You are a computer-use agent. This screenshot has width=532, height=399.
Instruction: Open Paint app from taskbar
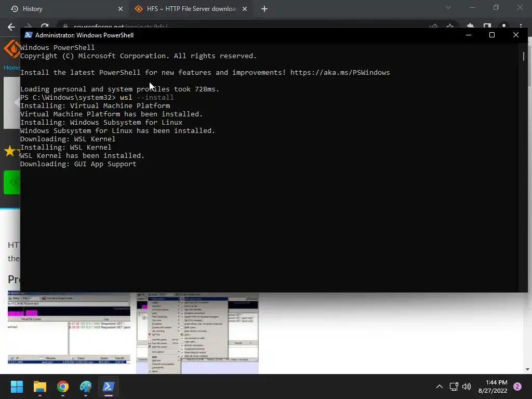[x=86, y=387]
